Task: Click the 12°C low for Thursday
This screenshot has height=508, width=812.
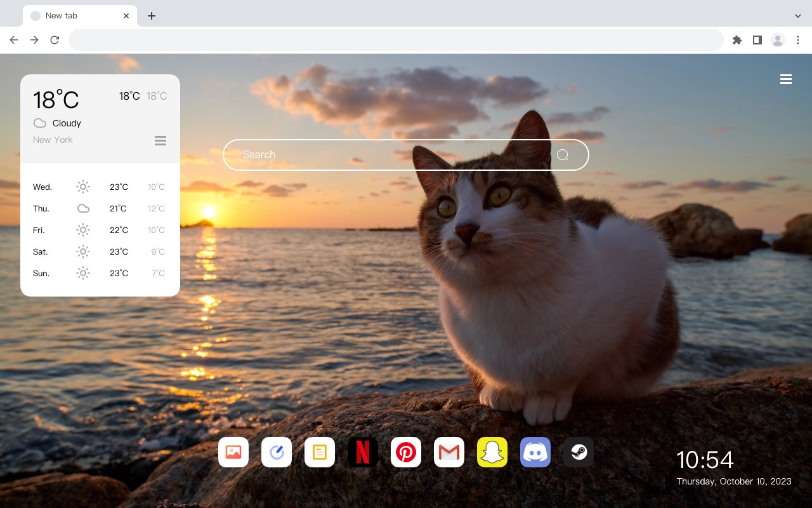Action: pos(156,208)
